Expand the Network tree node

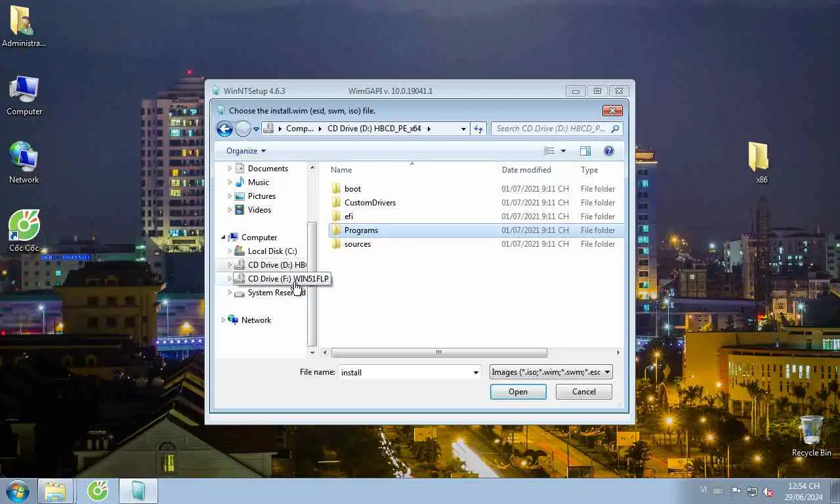[223, 320]
